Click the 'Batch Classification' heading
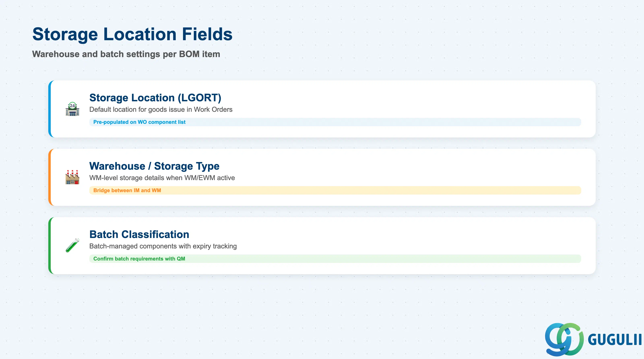Screen dimensions: 644x359 click(x=139, y=234)
